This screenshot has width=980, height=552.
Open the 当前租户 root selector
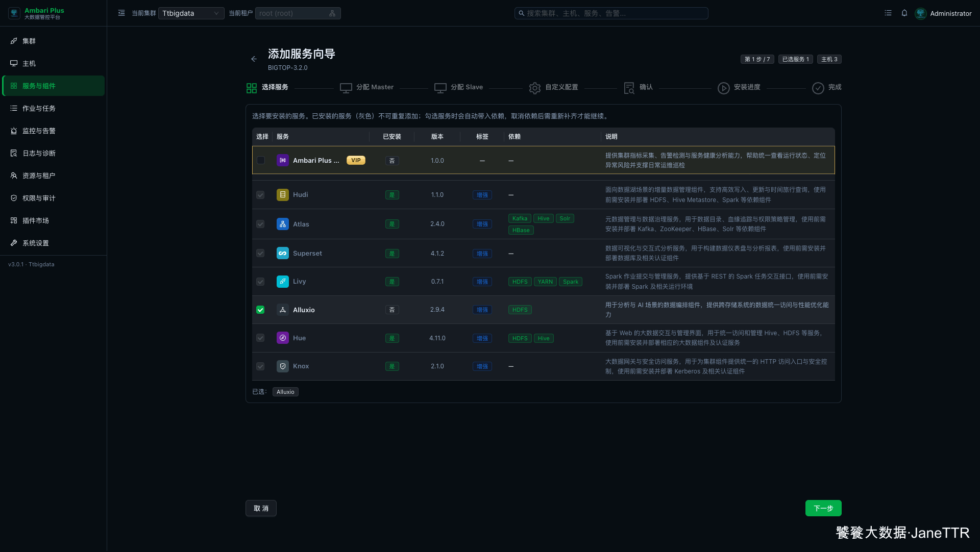point(298,13)
